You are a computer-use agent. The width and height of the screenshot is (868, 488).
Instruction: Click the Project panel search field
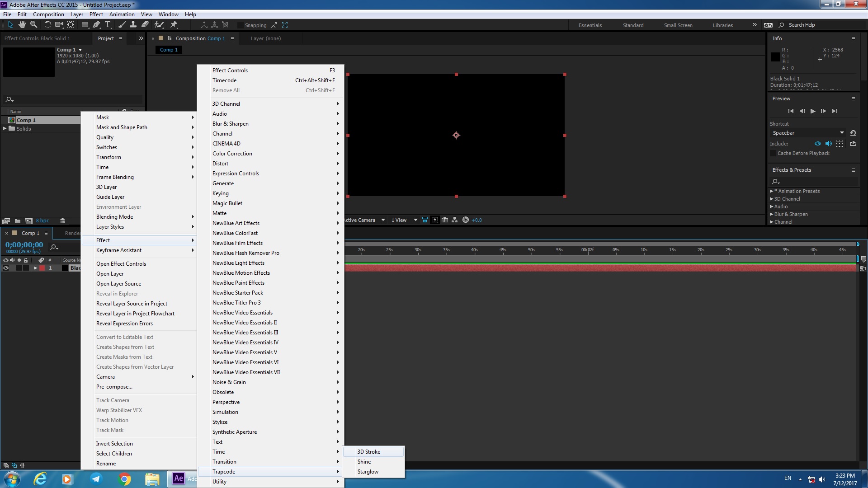pyautogui.click(x=72, y=99)
